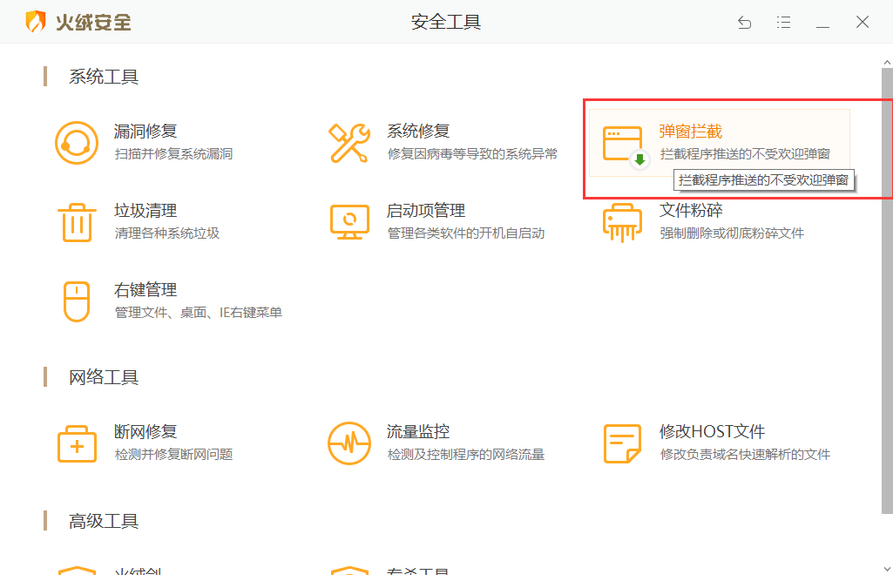Screen dimensions: 893x588
Task: Select the 系统修复 title text
Action: point(418,132)
